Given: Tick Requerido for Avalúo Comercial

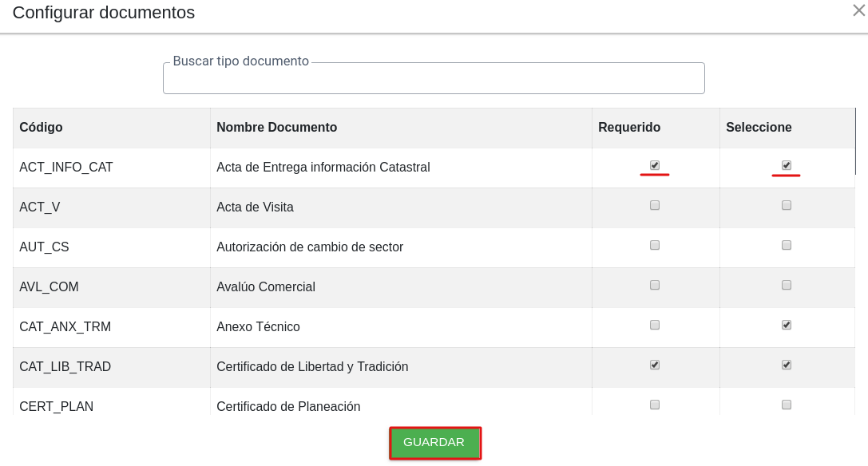Looking at the screenshot, I should point(655,285).
